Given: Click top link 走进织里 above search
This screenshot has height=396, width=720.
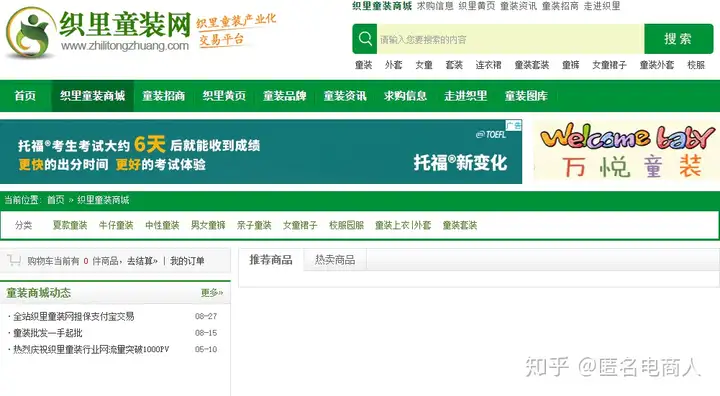Looking at the screenshot, I should pyautogui.click(x=602, y=6).
